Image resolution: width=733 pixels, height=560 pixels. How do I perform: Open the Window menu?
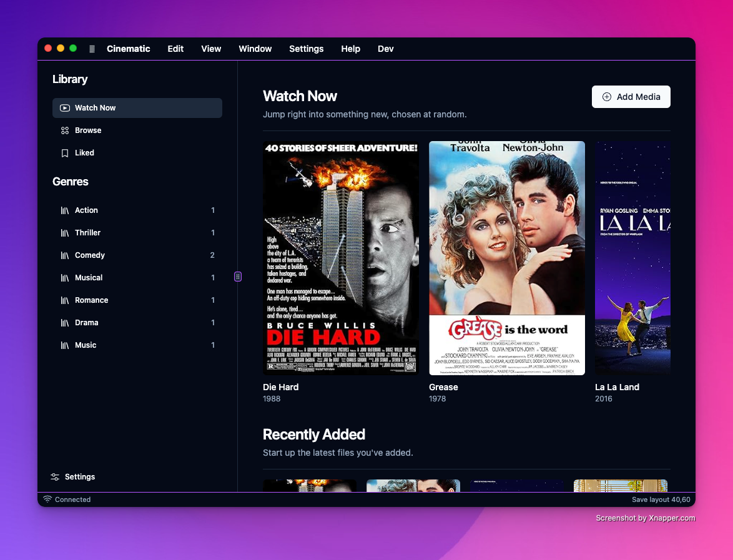click(x=255, y=49)
